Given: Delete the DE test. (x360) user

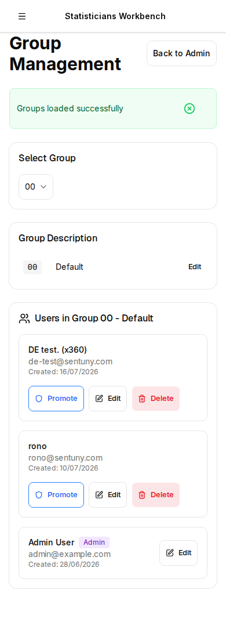Looking at the screenshot, I should tap(156, 399).
